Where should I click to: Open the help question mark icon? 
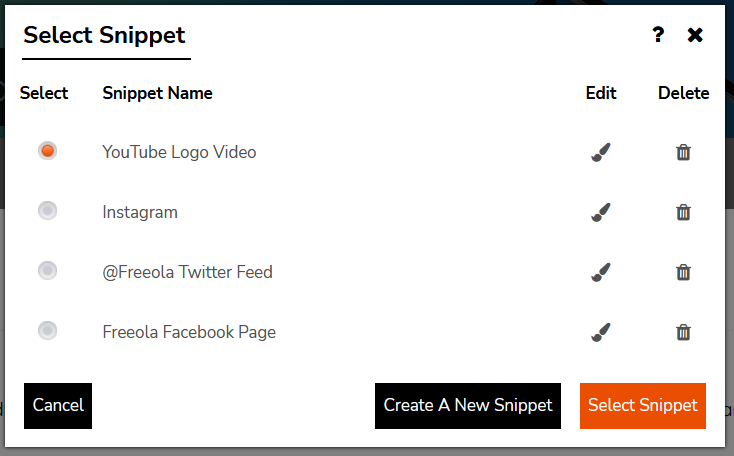(658, 35)
